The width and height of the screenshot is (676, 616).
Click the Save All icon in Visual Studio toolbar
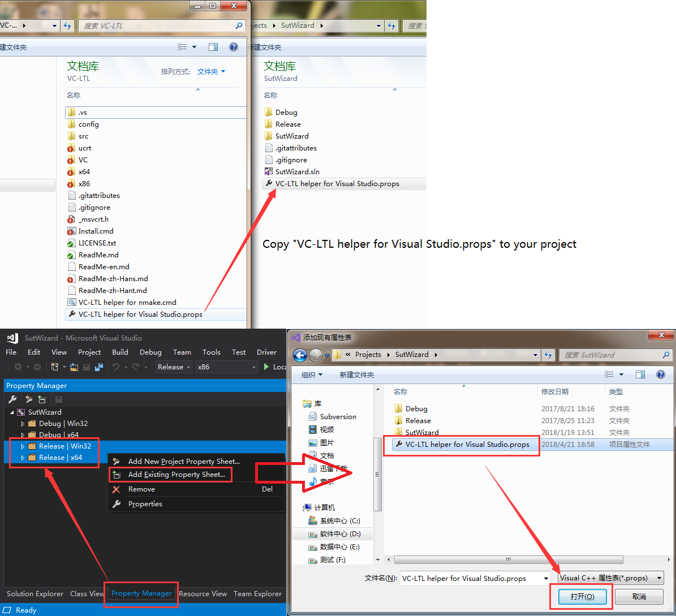click(x=99, y=367)
